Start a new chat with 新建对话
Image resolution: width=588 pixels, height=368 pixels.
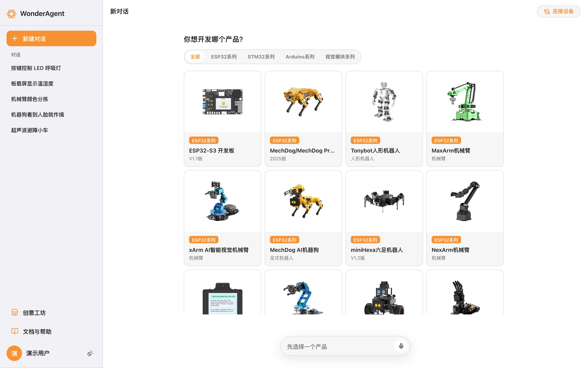point(51,38)
